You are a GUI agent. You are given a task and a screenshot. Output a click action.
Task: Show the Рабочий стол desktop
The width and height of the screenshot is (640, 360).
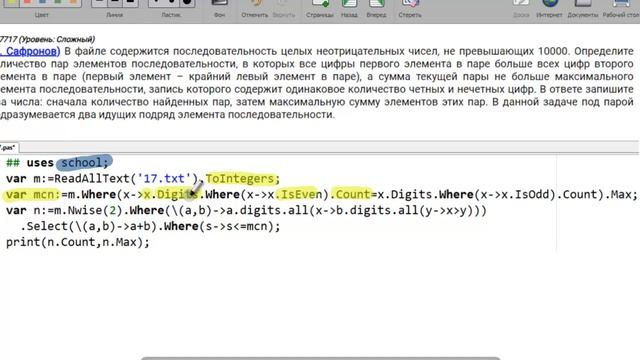coord(621,9)
